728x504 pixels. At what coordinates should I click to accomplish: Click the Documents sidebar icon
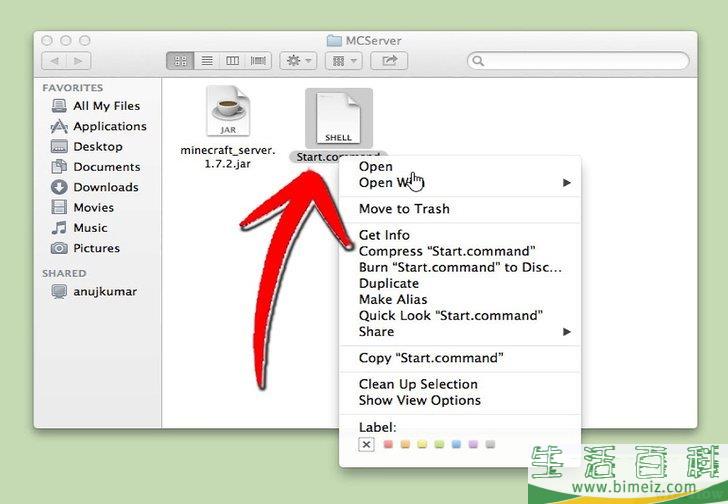coord(59,167)
